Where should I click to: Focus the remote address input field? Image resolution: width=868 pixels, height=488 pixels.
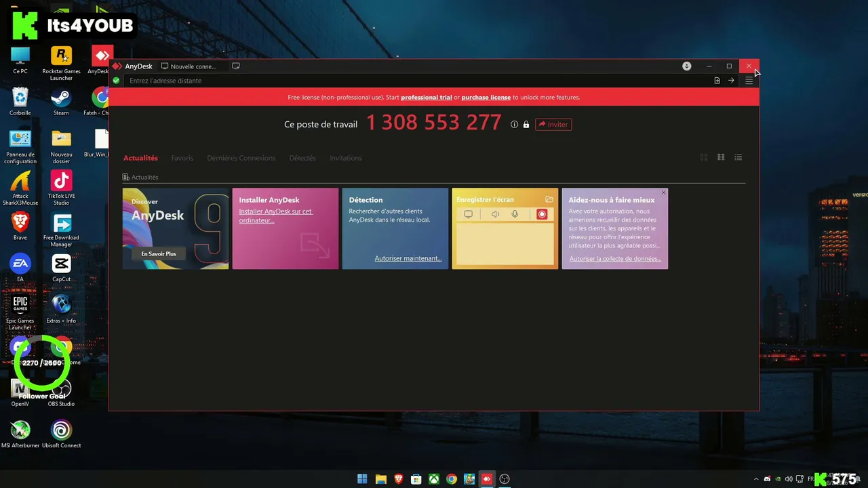tap(417, 81)
